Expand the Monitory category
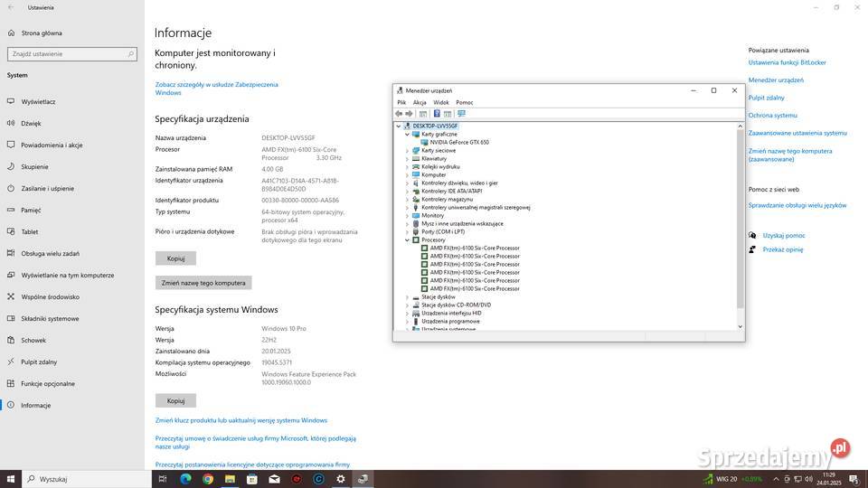The width and height of the screenshot is (868, 488). 408,216
